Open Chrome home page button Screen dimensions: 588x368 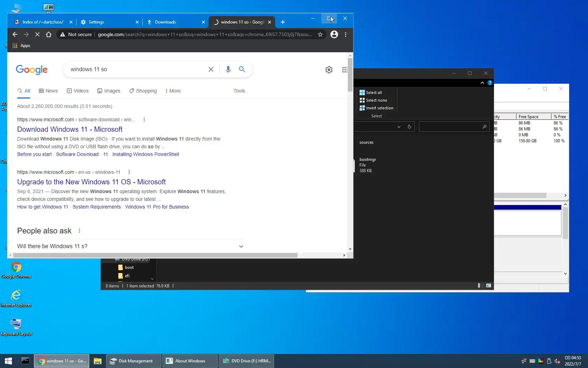[49, 34]
